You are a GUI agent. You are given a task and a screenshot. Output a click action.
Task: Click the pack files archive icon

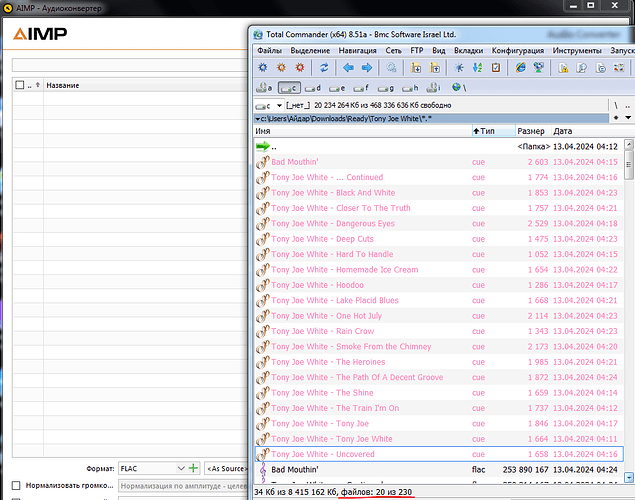coord(416,68)
